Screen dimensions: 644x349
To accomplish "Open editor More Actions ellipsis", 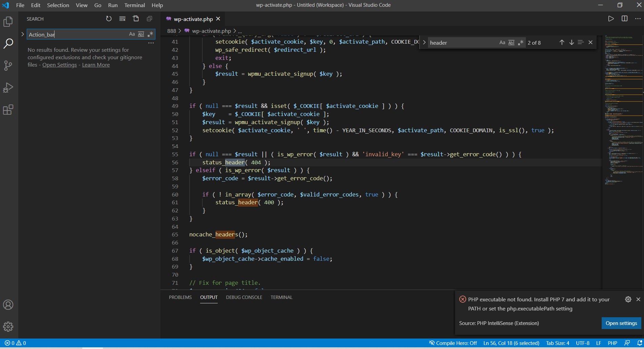I will point(638,19).
